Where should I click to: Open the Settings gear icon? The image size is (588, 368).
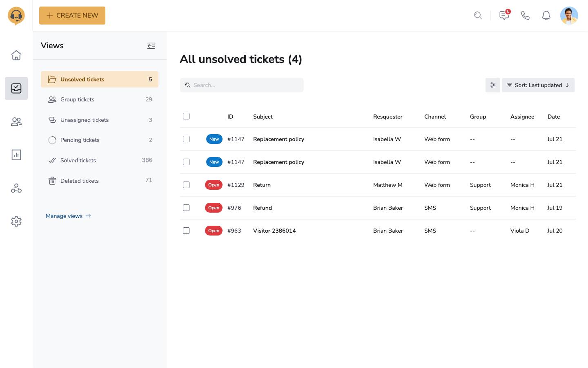click(16, 221)
